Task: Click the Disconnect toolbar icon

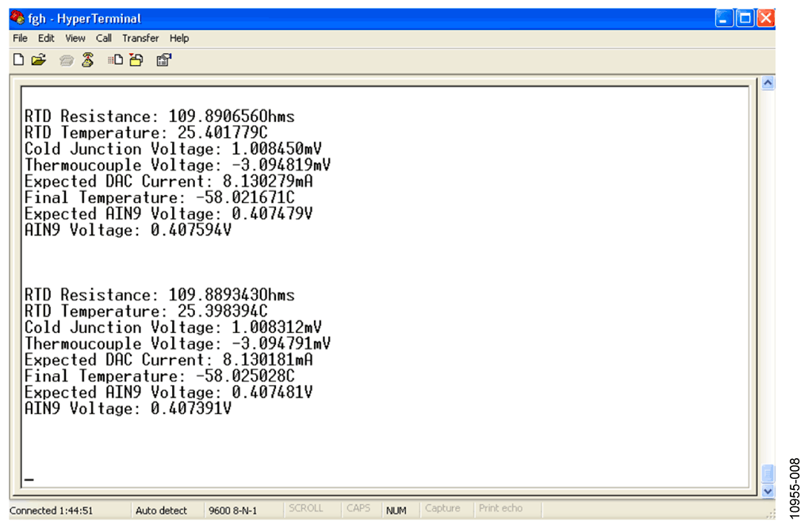Action: tap(88, 60)
